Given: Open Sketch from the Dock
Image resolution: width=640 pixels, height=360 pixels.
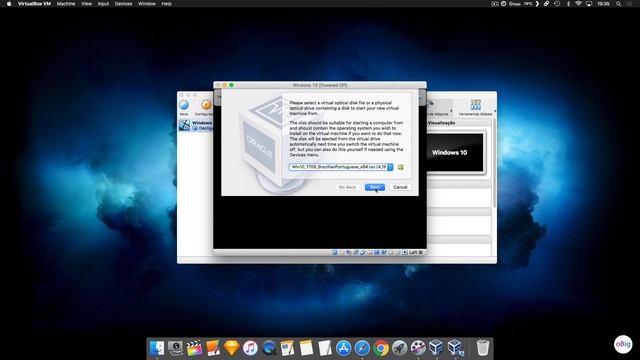Looking at the screenshot, I should click(231, 348).
